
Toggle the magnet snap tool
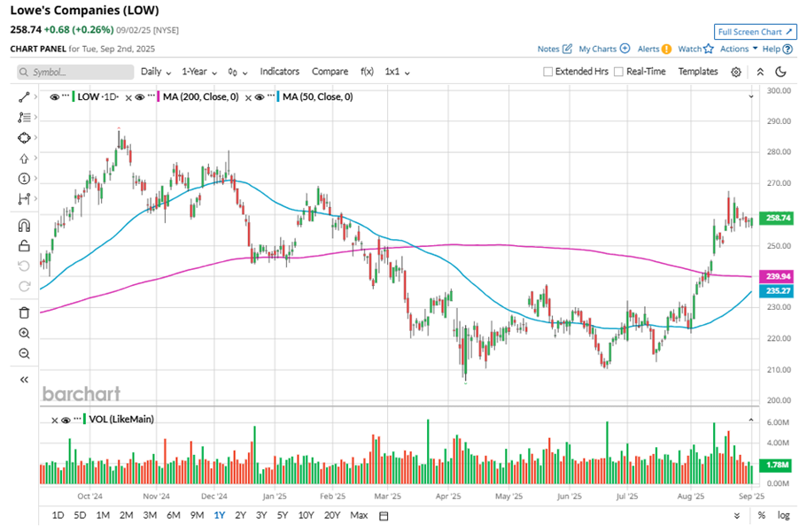click(24, 225)
